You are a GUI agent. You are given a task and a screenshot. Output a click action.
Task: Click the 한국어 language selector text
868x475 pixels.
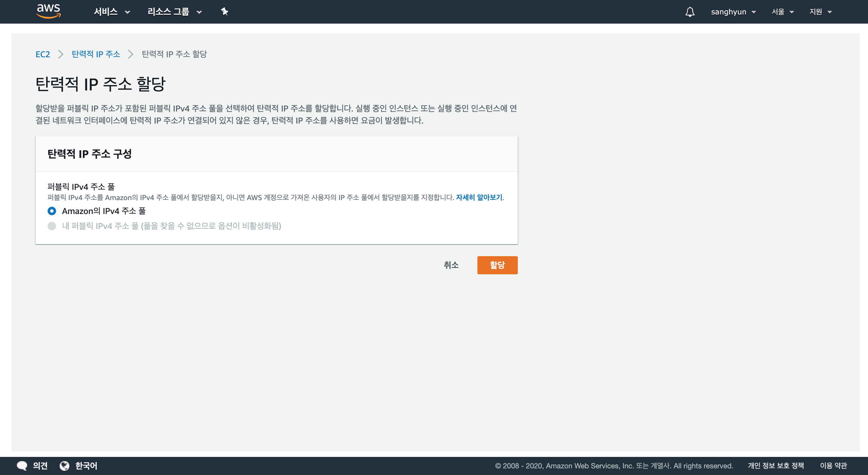(x=86, y=466)
